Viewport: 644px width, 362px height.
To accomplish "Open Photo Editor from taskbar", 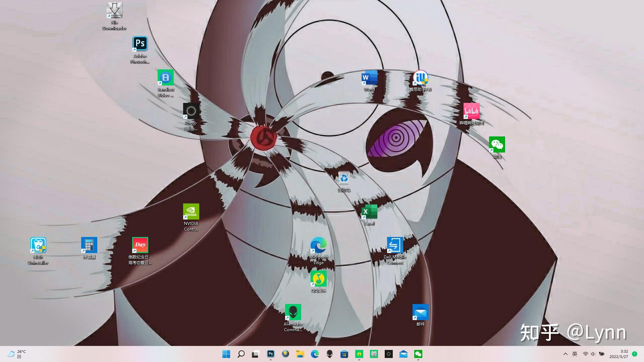I will pos(389,354).
